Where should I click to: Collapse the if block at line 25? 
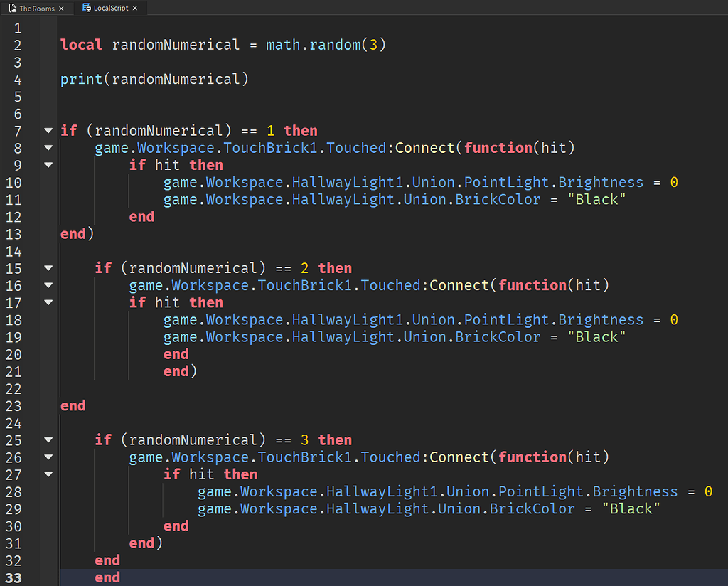pyautogui.click(x=48, y=439)
